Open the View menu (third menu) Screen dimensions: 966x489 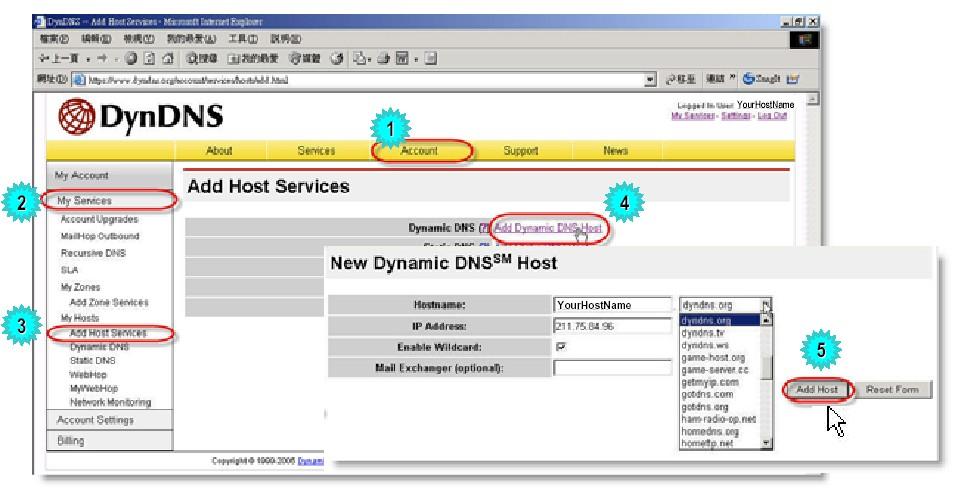(138, 39)
